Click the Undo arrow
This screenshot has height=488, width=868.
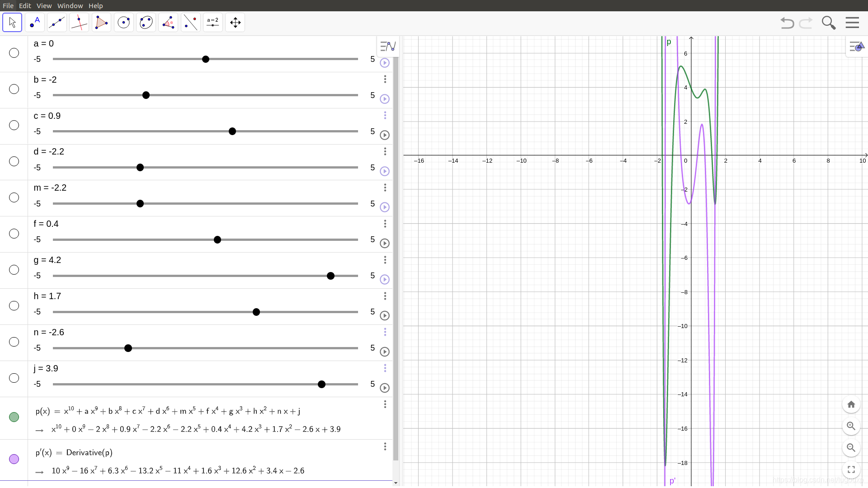pyautogui.click(x=787, y=23)
